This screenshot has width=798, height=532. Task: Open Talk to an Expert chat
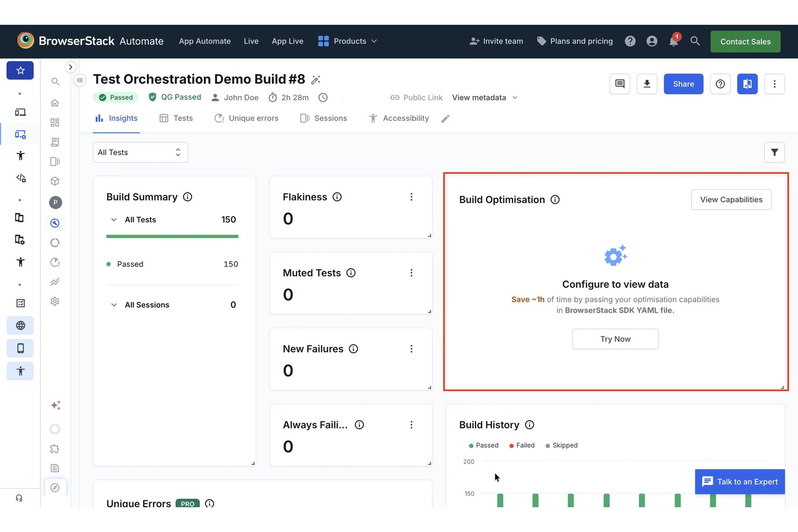740,481
